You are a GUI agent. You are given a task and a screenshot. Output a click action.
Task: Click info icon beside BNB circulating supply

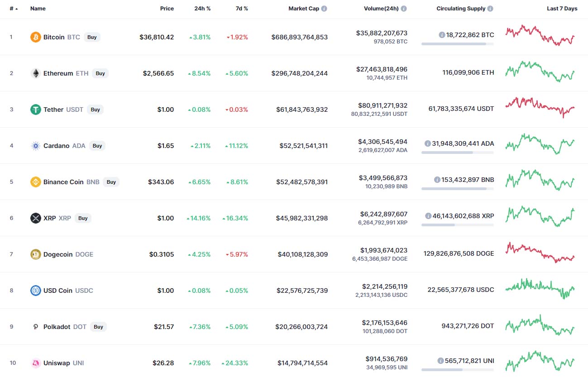click(437, 180)
